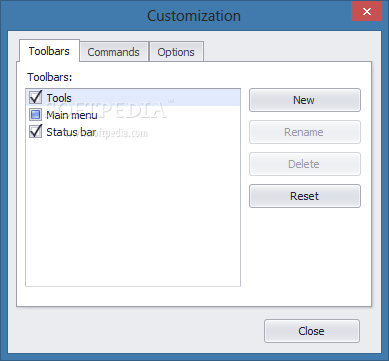Screen dimensions: 389x361
Task: Click the Rename button
Action: [305, 132]
